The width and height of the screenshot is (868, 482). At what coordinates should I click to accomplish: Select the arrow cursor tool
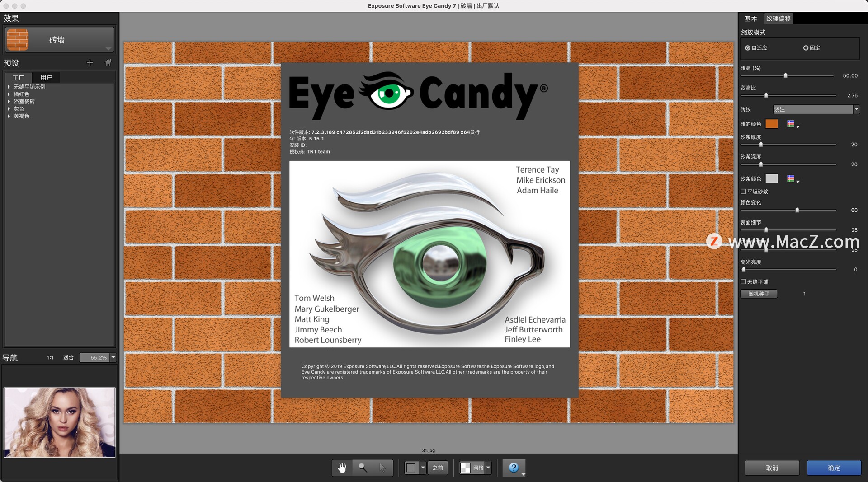(382, 468)
